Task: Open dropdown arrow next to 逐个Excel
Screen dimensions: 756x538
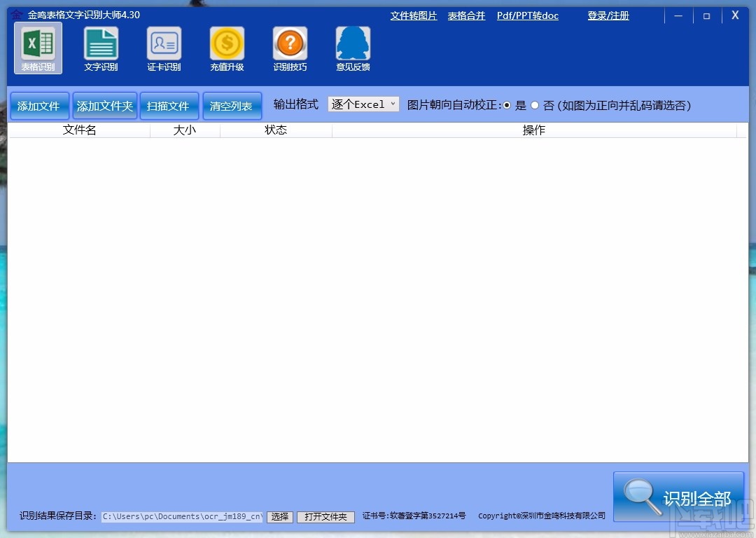Action: pos(392,104)
